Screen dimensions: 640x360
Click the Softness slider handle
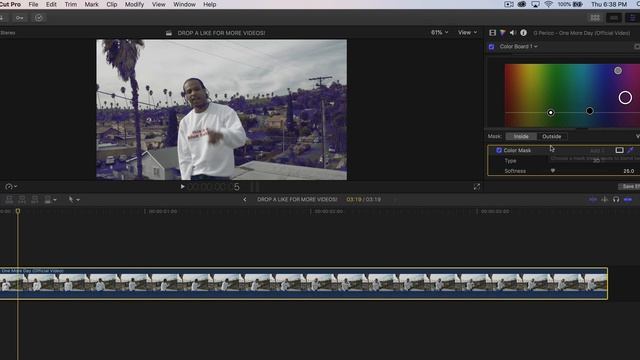[553, 171]
